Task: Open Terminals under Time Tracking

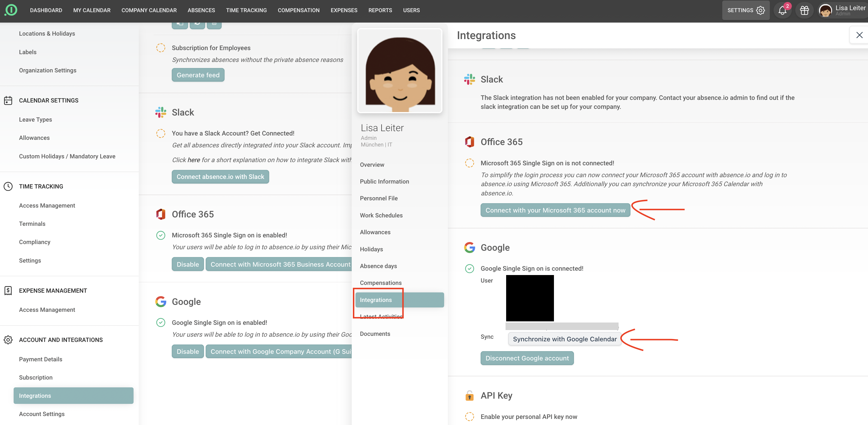Action: (x=32, y=224)
